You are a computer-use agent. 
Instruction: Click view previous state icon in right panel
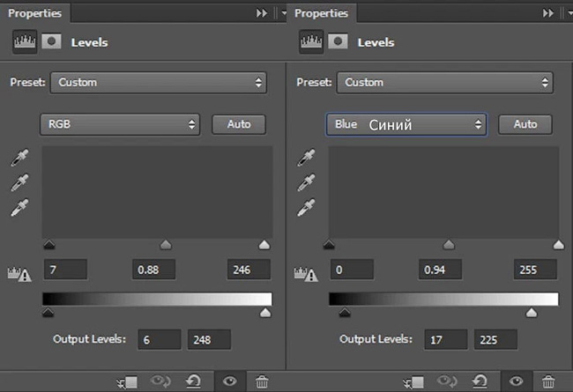tap(447, 381)
